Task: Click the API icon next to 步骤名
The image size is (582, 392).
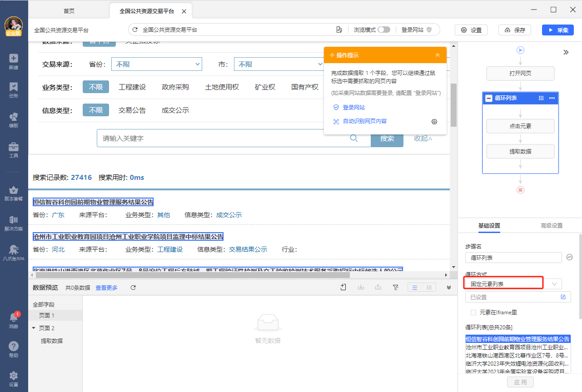Action: click(x=569, y=258)
